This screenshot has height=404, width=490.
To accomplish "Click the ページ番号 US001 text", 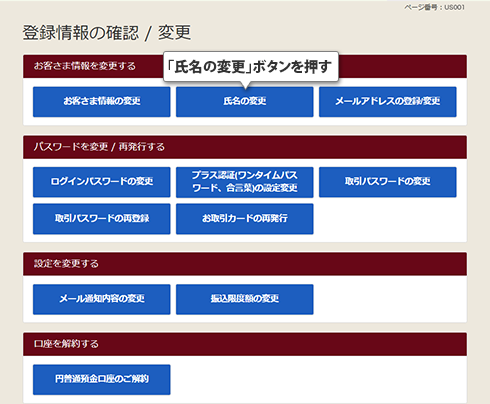I will [434, 7].
